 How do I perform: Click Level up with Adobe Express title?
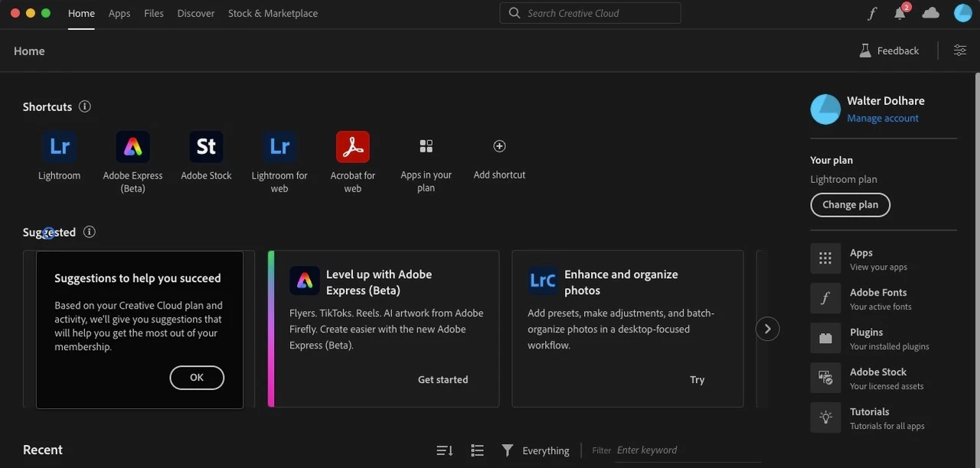(379, 282)
